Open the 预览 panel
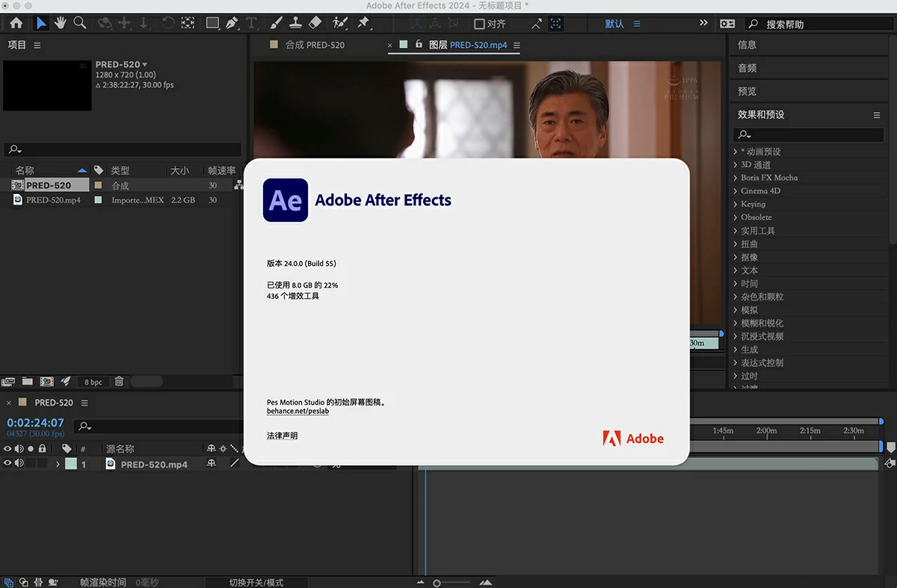Viewport: 897px width, 588px height. pyautogui.click(x=747, y=91)
